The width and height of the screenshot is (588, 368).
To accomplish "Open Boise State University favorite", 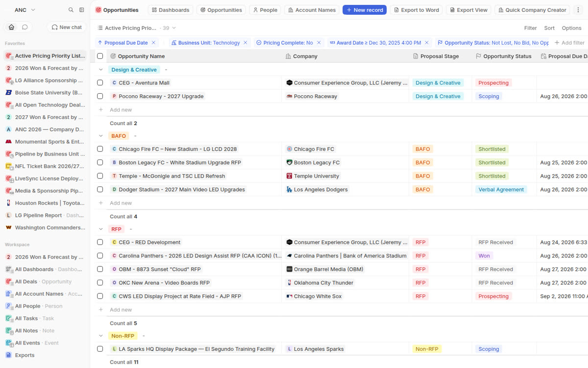I will click(x=45, y=93).
